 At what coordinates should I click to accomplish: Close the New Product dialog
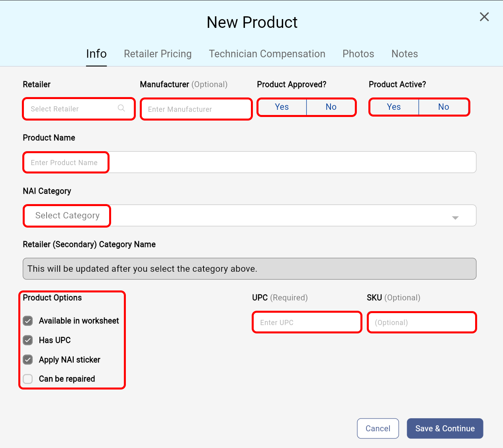pyautogui.click(x=484, y=17)
